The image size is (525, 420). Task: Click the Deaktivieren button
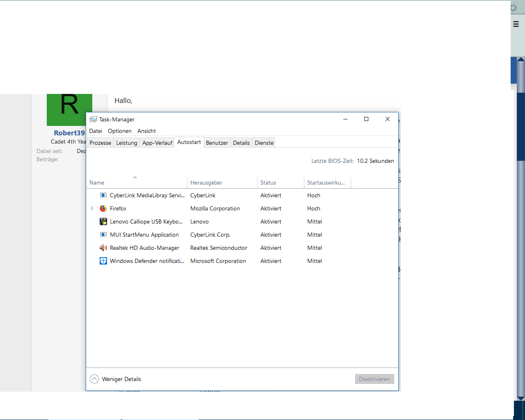tap(374, 379)
